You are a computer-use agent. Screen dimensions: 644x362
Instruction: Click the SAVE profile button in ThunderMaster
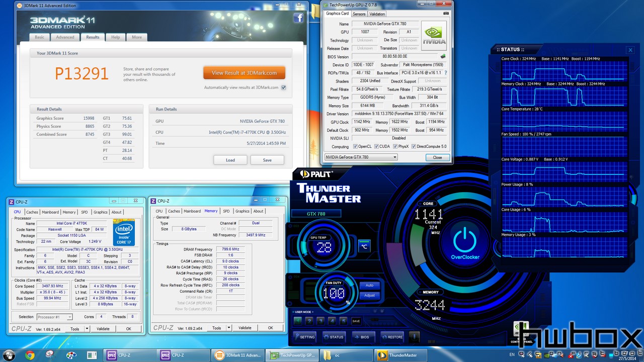356,321
